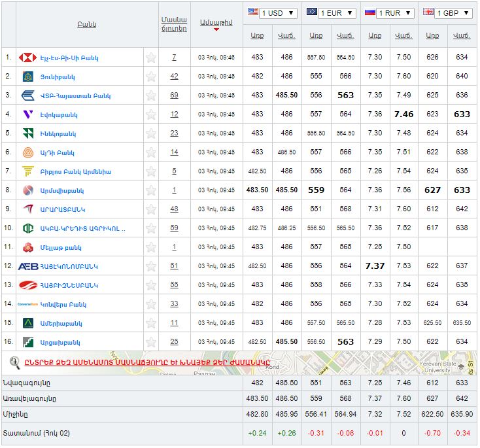Click the HSBC bank logo icon

(x=27, y=58)
